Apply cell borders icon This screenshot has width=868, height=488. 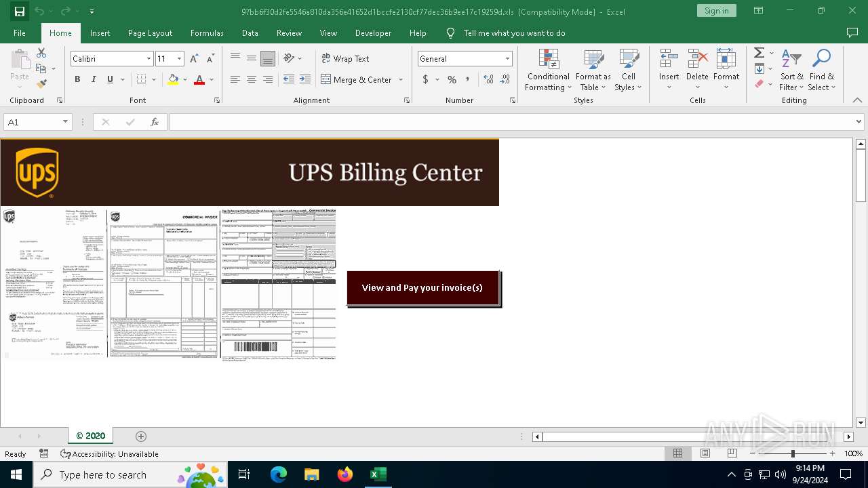tap(141, 79)
